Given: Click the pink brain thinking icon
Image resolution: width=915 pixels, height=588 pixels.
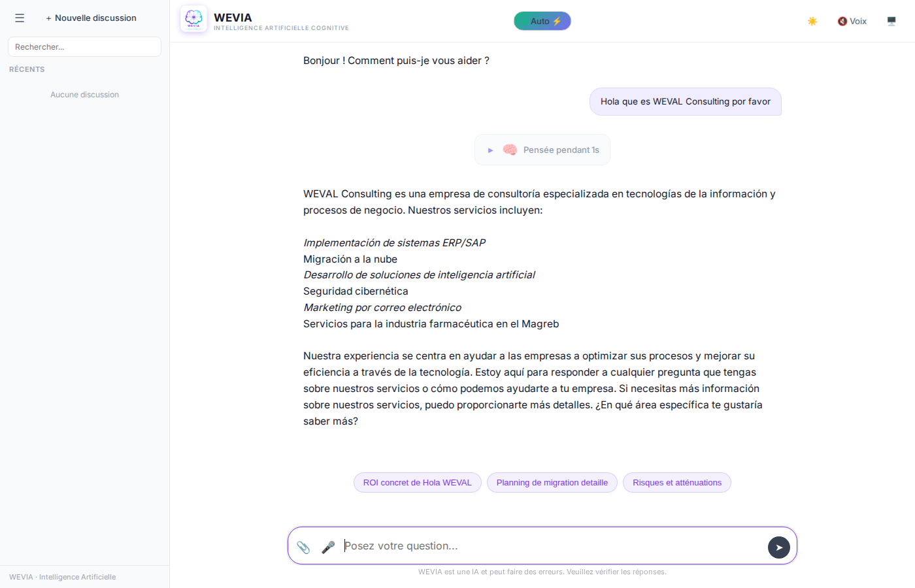Looking at the screenshot, I should 510,150.
